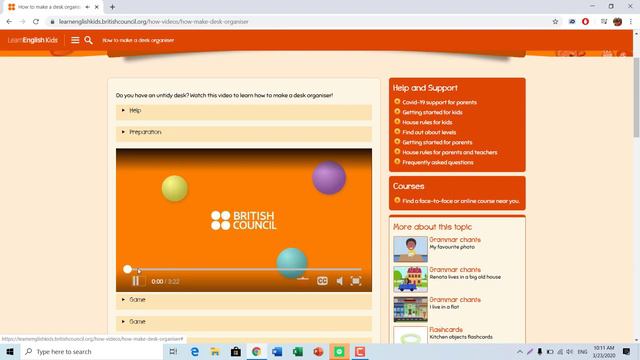
Task: Open House rules for parents and teachers
Action: pos(450,152)
